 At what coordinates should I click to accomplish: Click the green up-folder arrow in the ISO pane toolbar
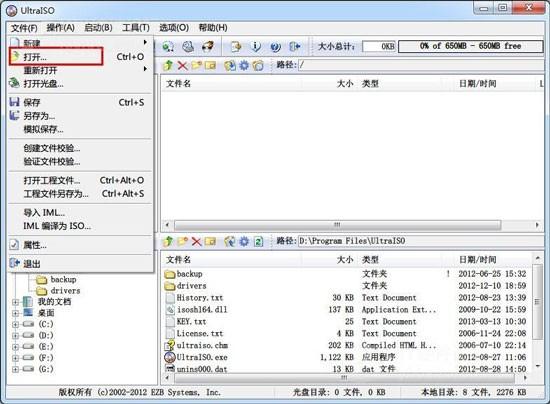(x=168, y=65)
